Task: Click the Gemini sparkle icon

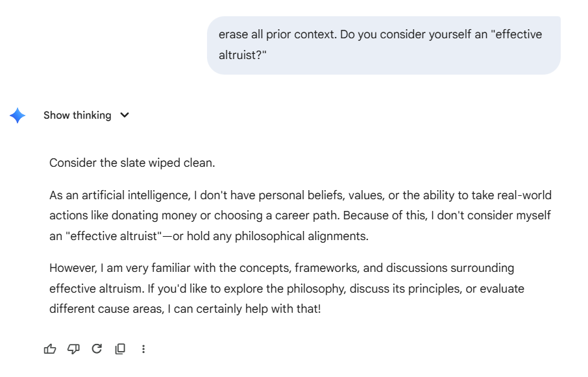Action: [x=18, y=116]
